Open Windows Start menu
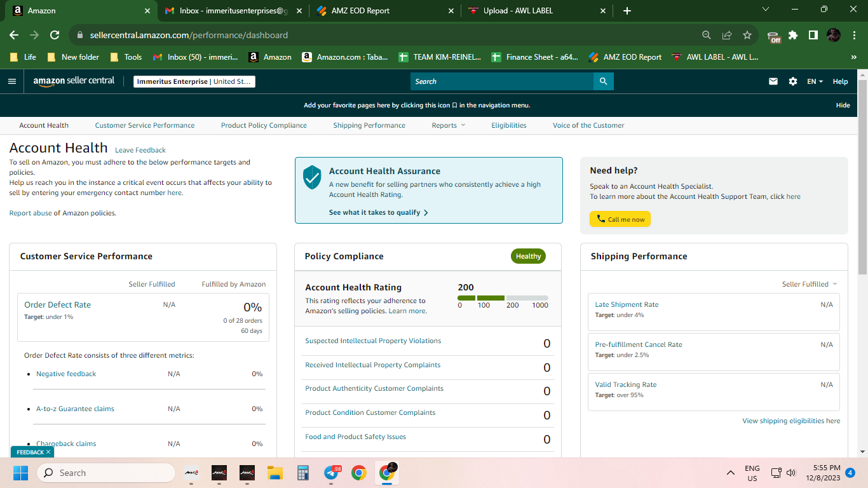868x488 pixels. pos(21,473)
